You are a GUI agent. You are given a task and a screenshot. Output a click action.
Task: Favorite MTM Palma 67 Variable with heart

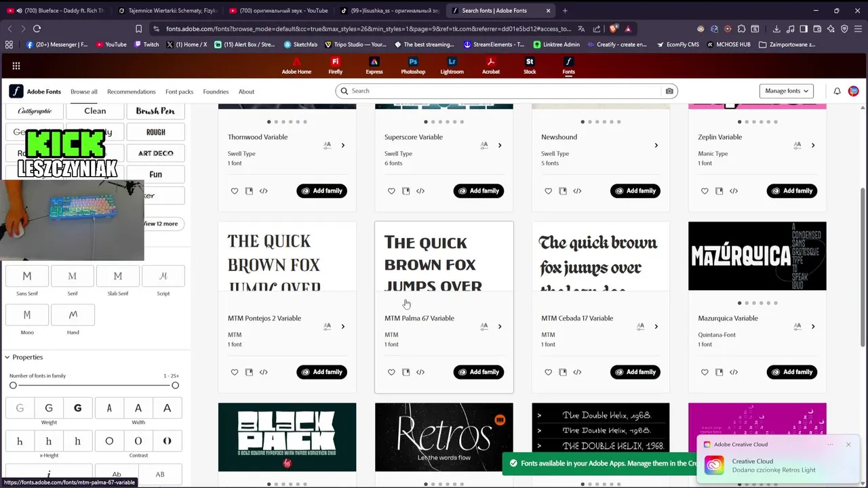[391, 372]
